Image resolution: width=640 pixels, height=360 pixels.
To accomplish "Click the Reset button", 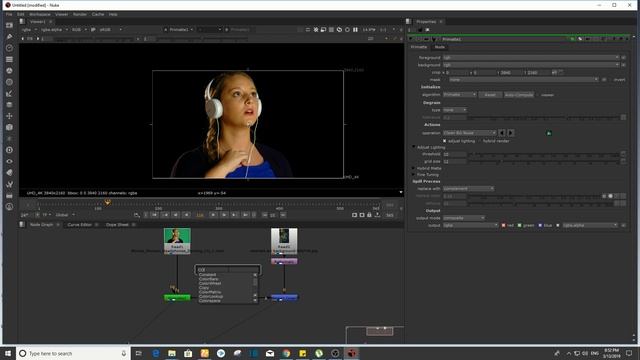I will tap(490, 95).
